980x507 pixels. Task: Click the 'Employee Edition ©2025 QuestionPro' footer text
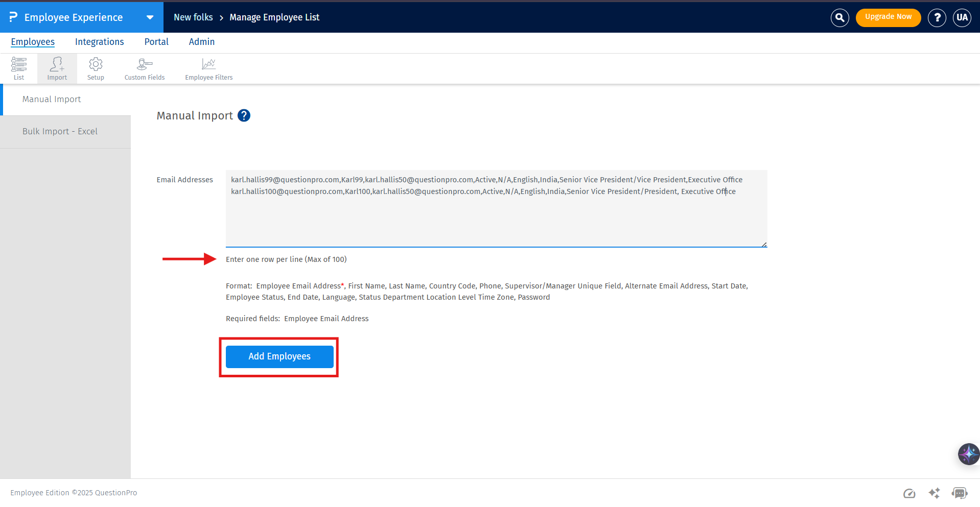tap(74, 493)
